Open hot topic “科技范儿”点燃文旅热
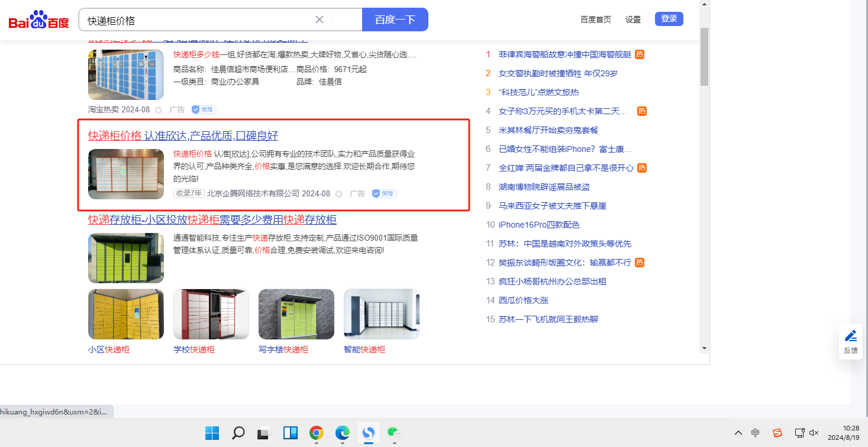This screenshot has height=447, width=868. tap(538, 92)
